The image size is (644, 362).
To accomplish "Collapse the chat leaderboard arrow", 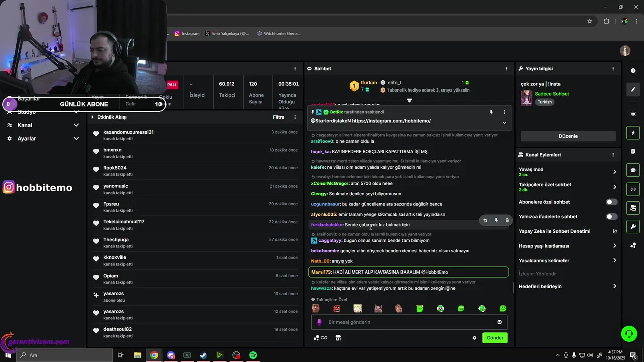I will [409, 100].
